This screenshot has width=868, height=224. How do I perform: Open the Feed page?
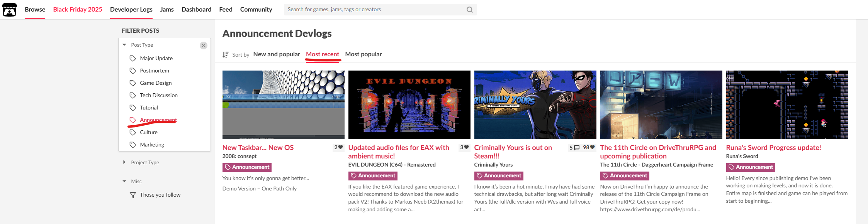point(226,9)
